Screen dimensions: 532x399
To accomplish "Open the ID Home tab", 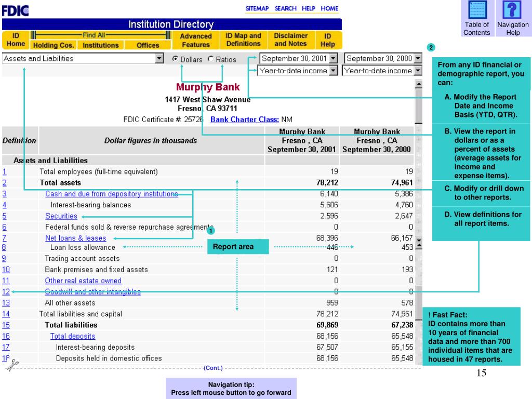I will coord(16,39).
